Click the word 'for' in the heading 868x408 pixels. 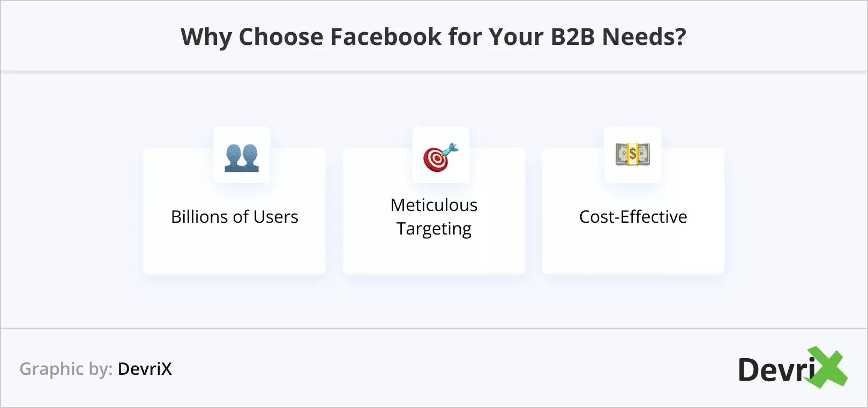coord(465,37)
